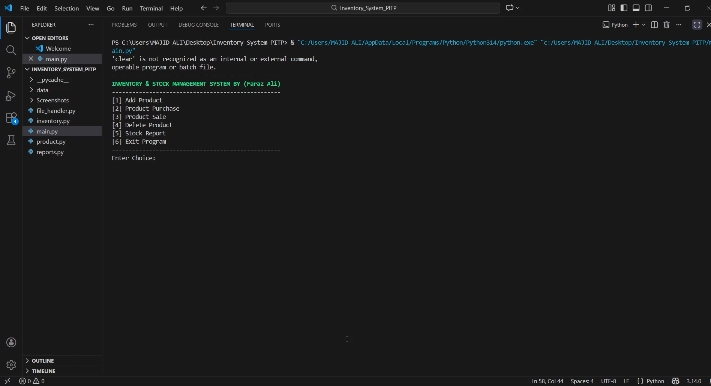Open the Accounts menu icon
Screen dimensions: 711x386
[x=11, y=342]
